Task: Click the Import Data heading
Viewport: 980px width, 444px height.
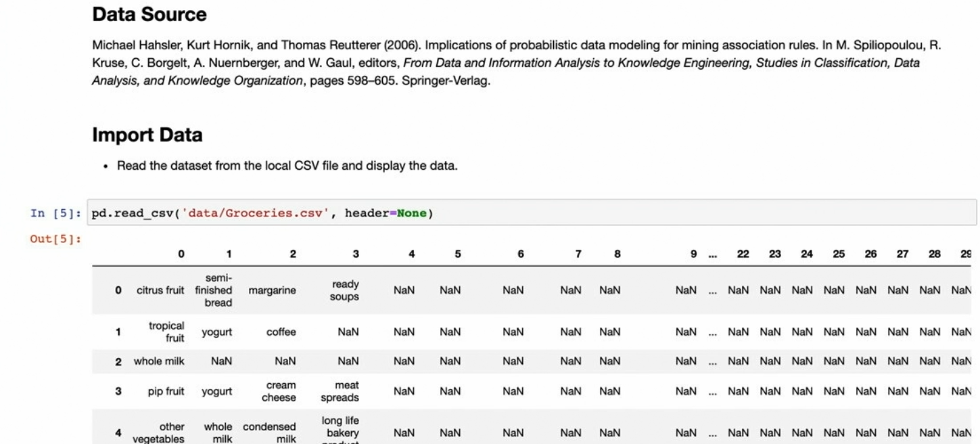Action: 147,135
